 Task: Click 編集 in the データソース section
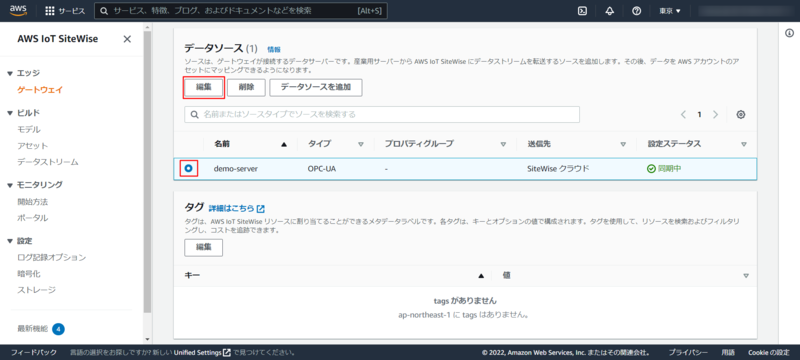pyautogui.click(x=204, y=87)
